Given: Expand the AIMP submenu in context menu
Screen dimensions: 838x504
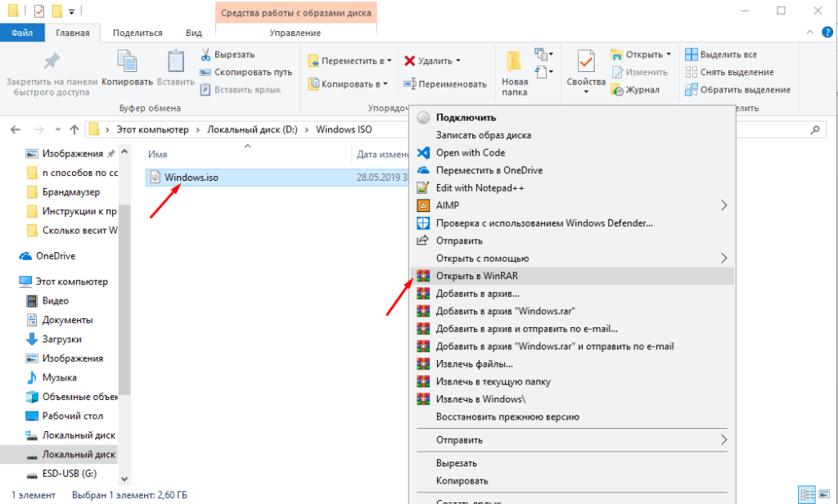Looking at the screenshot, I should pyautogui.click(x=723, y=205).
